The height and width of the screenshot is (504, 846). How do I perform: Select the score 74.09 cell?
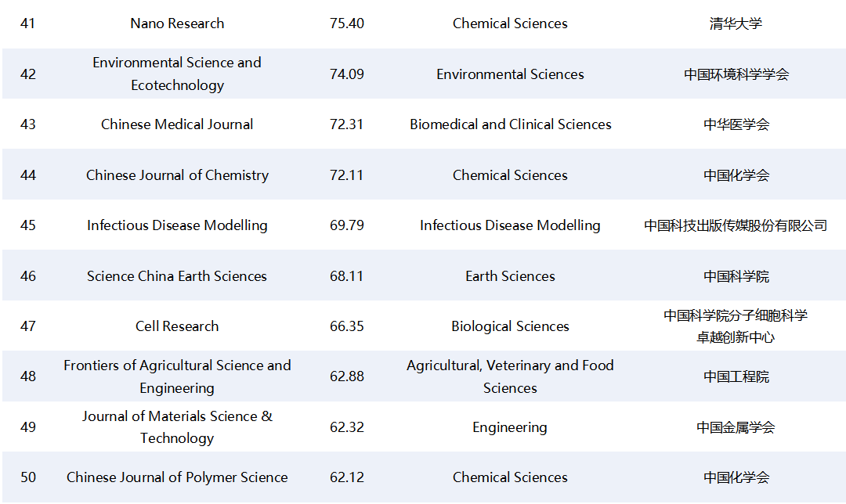(347, 74)
